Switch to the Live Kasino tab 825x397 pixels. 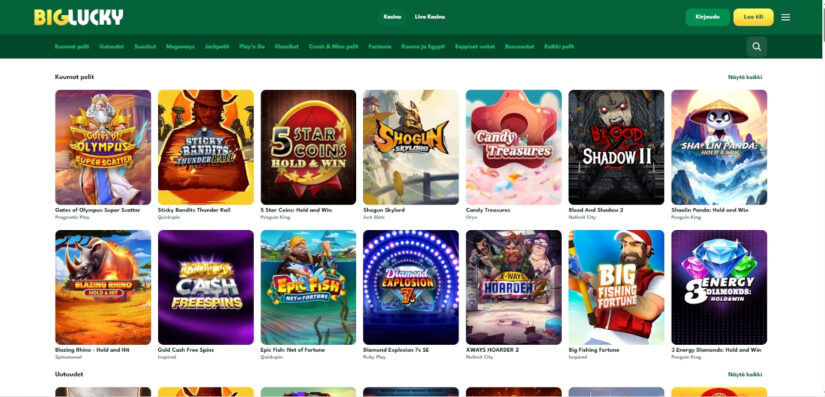(430, 17)
